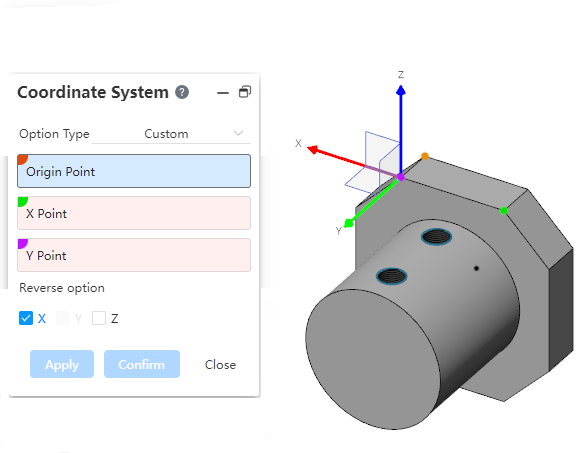
Task: Click the blue Z axis arrowhead
Action: [x=401, y=90]
